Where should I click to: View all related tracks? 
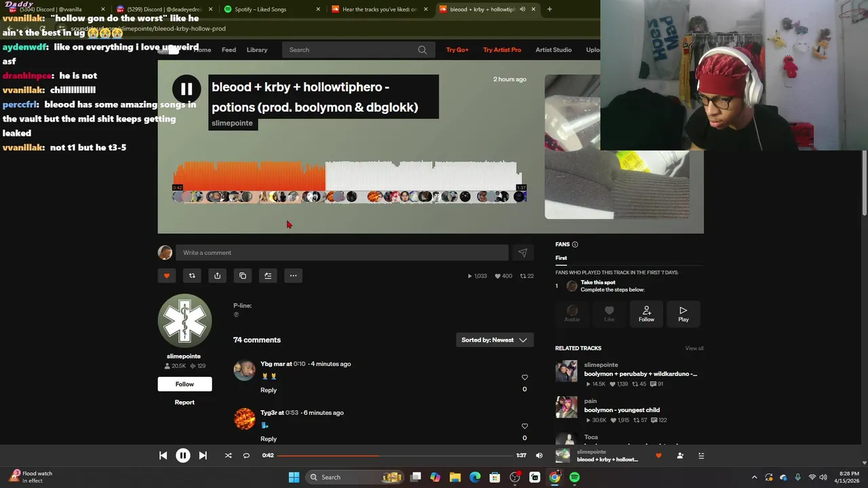click(694, 348)
